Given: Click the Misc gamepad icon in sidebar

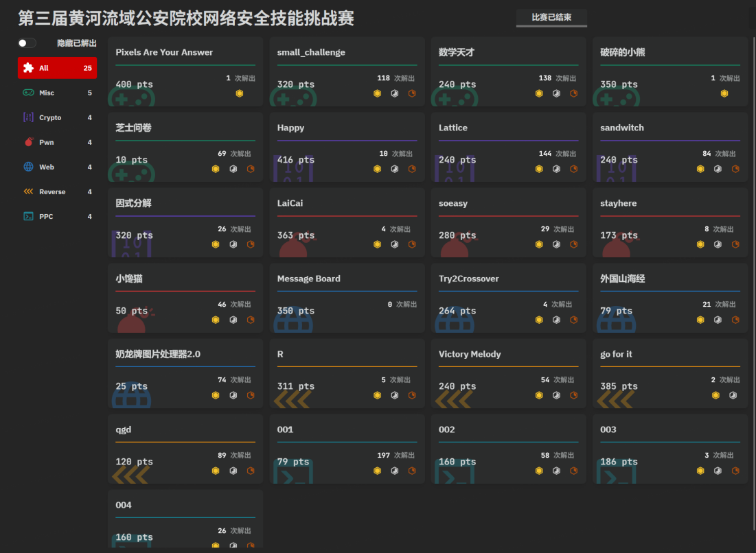Looking at the screenshot, I should point(28,93).
